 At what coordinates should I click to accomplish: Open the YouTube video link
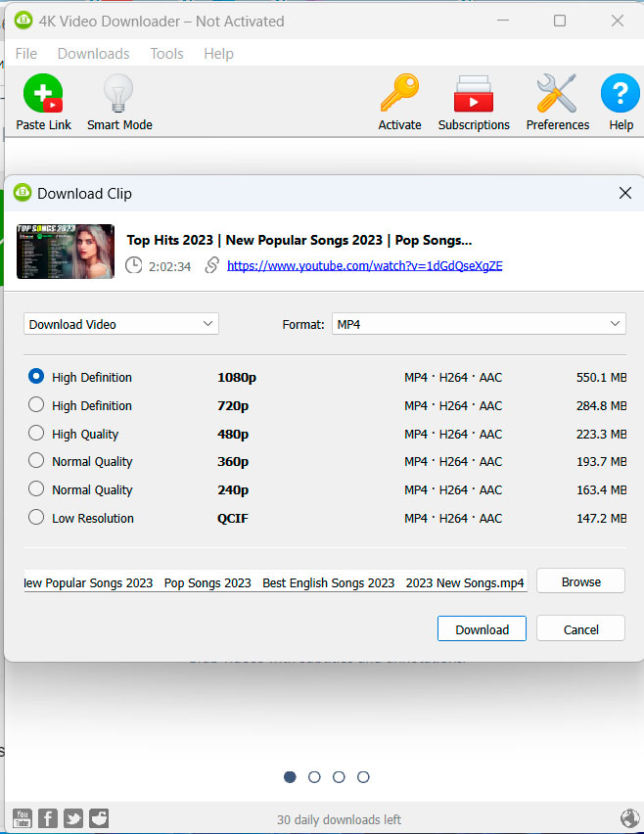tap(364, 265)
